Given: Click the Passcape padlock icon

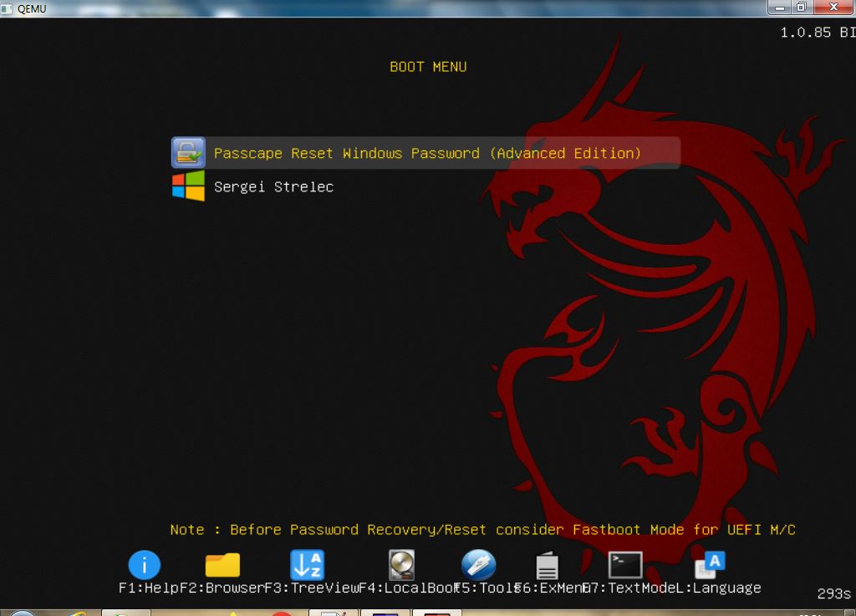Looking at the screenshot, I should (x=188, y=152).
